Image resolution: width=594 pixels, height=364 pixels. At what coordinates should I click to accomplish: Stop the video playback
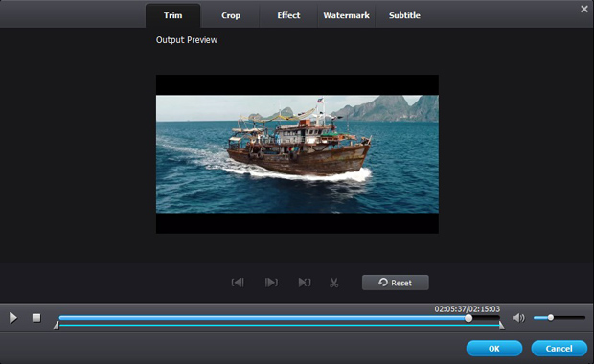[36, 318]
